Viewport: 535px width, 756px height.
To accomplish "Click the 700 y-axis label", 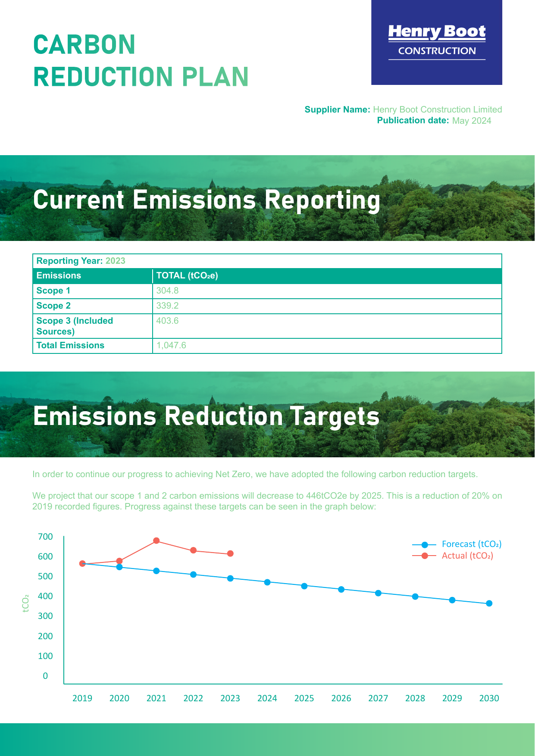I will (x=45, y=537).
